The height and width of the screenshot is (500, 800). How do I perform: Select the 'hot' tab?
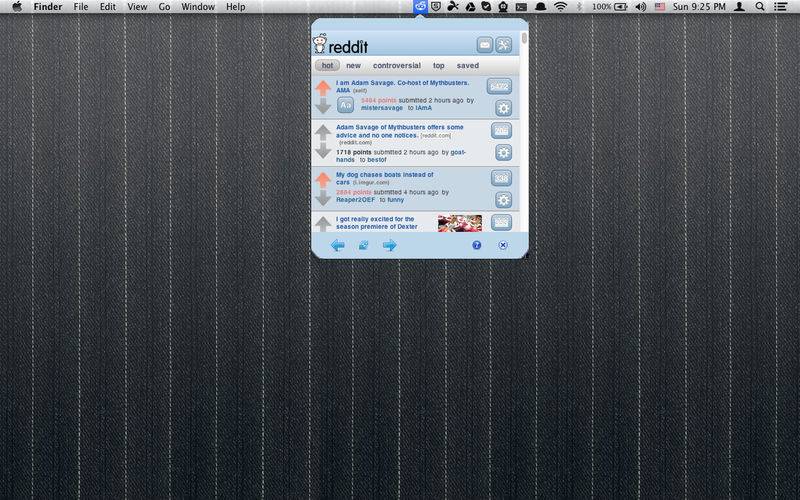(x=327, y=65)
